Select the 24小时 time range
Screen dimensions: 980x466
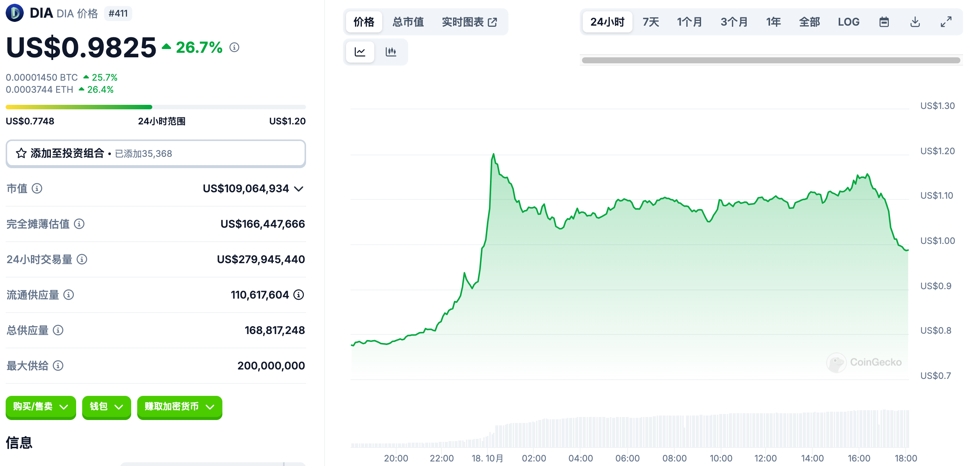[607, 22]
